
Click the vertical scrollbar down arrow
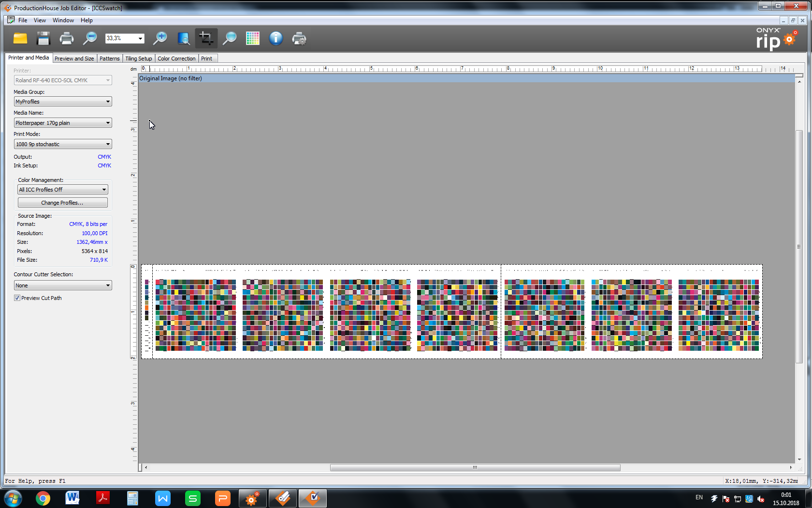[799, 459]
